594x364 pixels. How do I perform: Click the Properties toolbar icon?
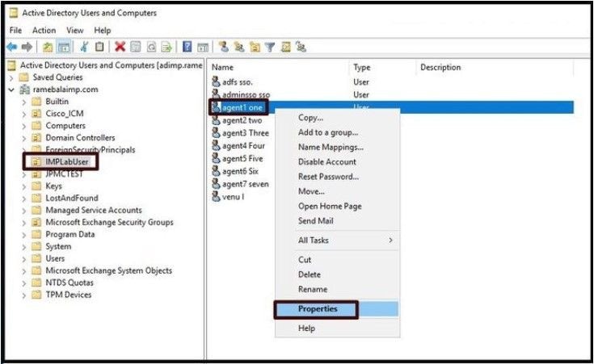[x=135, y=47]
